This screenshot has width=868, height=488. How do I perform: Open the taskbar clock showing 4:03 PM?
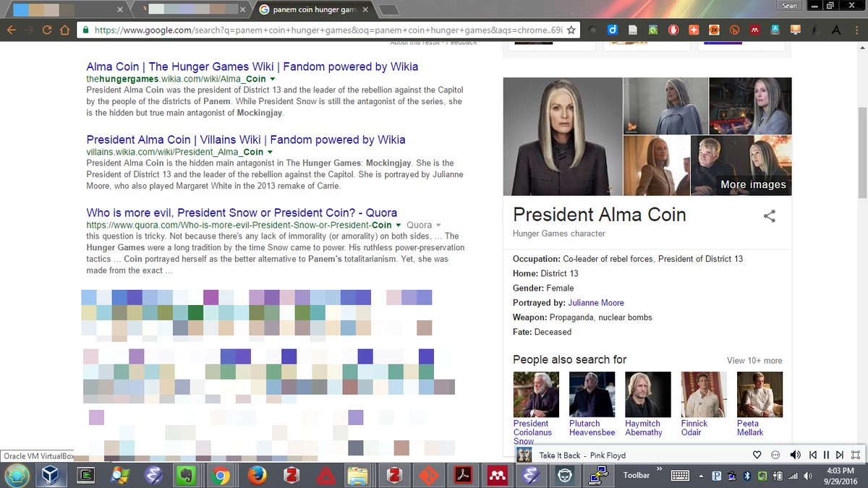coord(842,475)
